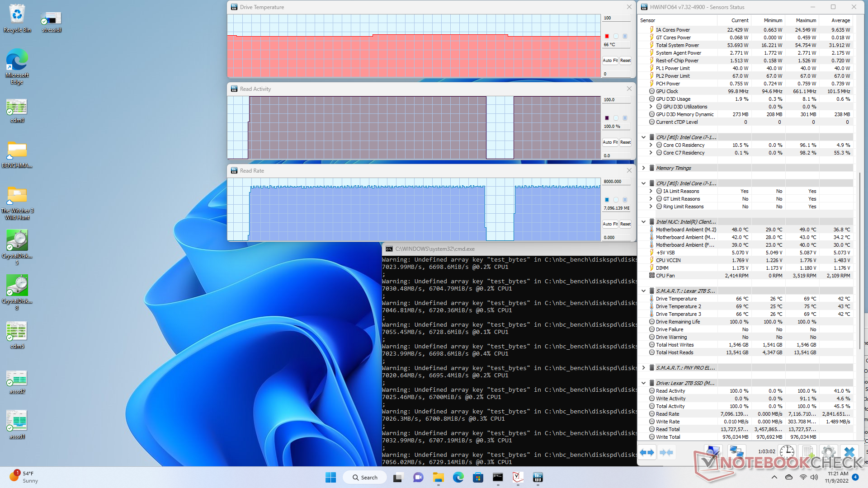Click the Average column header
Screen dimensions: 868x488
tap(840, 20)
